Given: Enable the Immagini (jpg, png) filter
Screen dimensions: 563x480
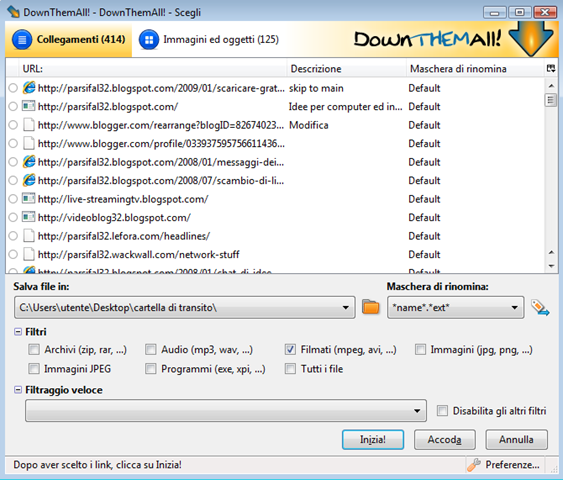Looking at the screenshot, I should click(x=420, y=349).
